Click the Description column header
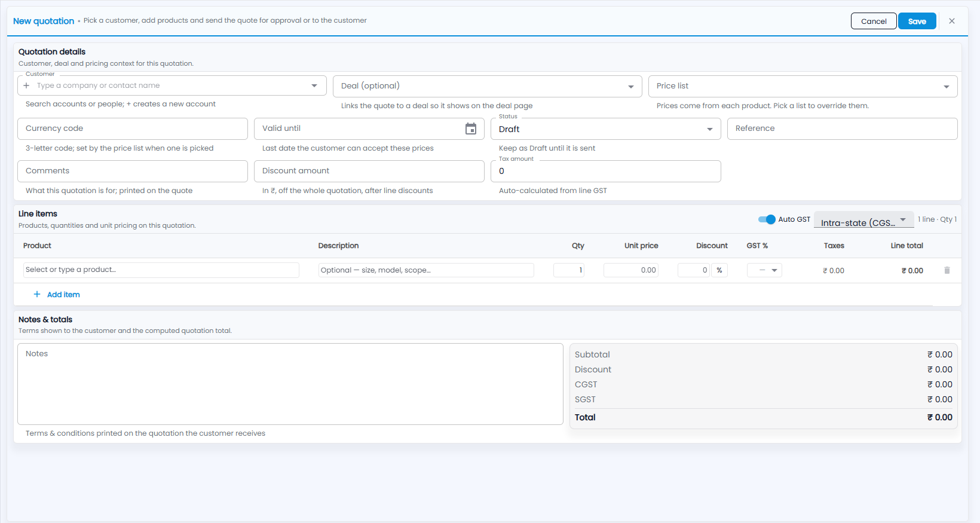The height and width of the screenshot is (523, 980). [x=338, y=246]
